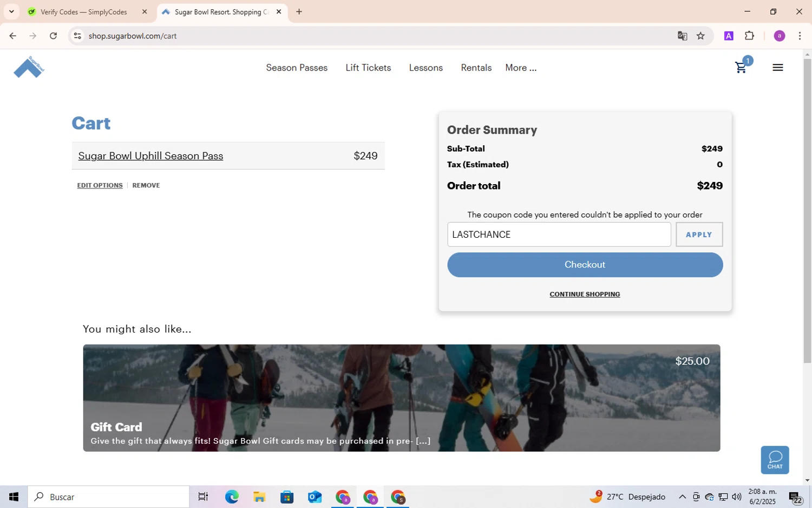Click the Order total $249 amount

[710, 186]
